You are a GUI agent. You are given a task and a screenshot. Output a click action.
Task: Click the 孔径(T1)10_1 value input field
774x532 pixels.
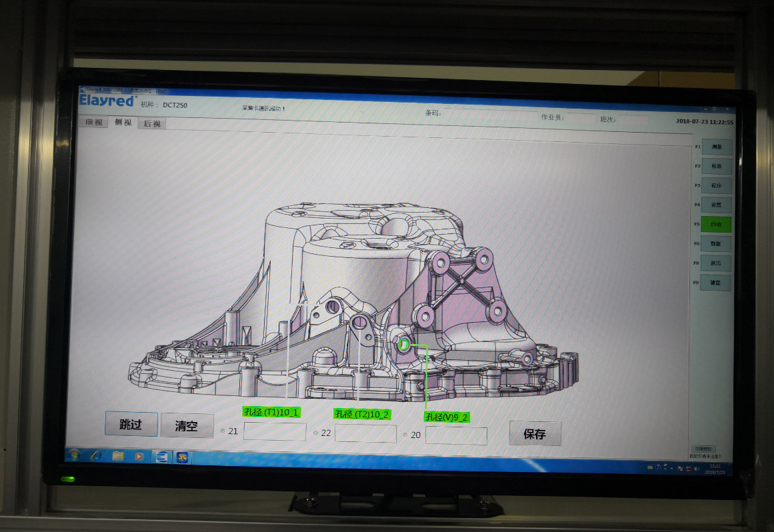tap(275, 432)
